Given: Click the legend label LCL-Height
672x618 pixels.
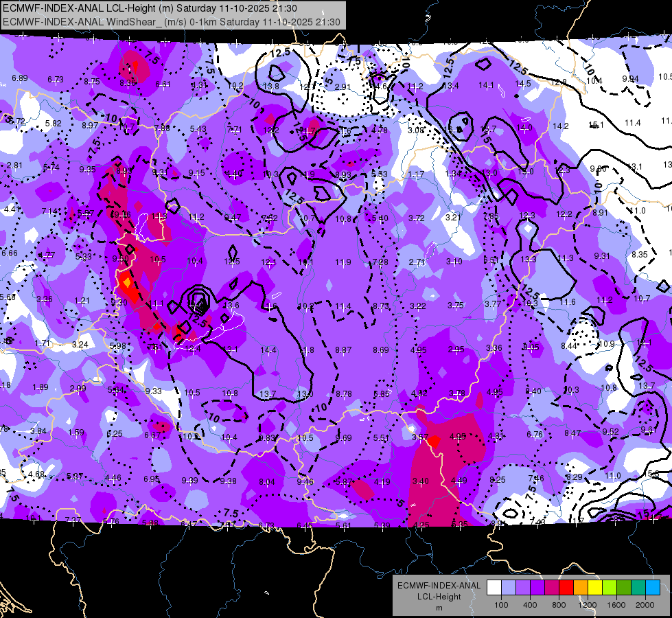Looking at the screenshot, I should 439,597.
